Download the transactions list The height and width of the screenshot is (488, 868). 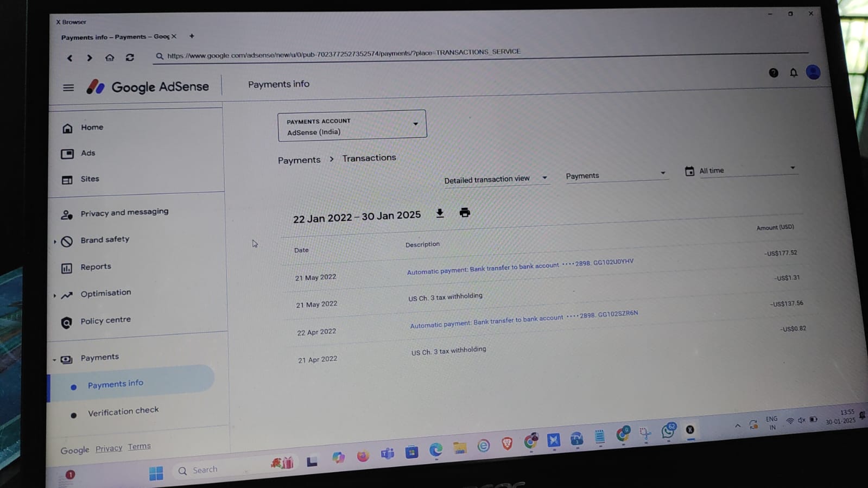(x=440, y=213)
